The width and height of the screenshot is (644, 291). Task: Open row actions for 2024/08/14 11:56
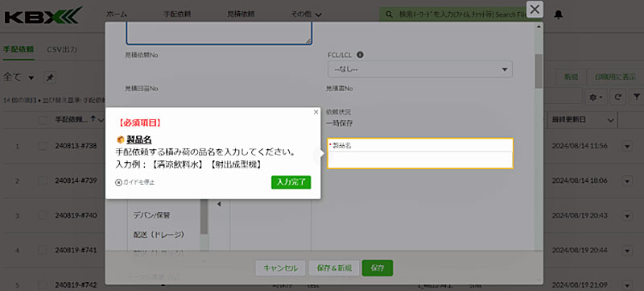(628, 146)
